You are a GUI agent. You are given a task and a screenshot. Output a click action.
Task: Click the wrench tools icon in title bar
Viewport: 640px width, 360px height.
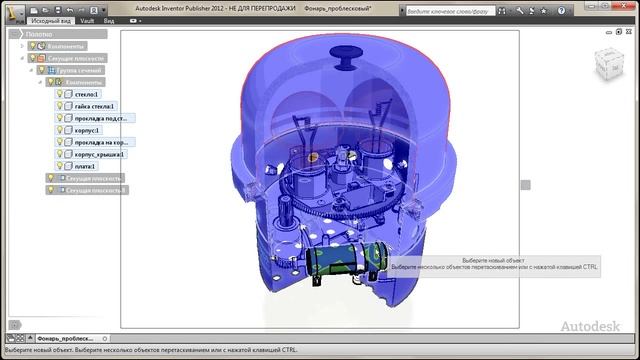point(520,11)
